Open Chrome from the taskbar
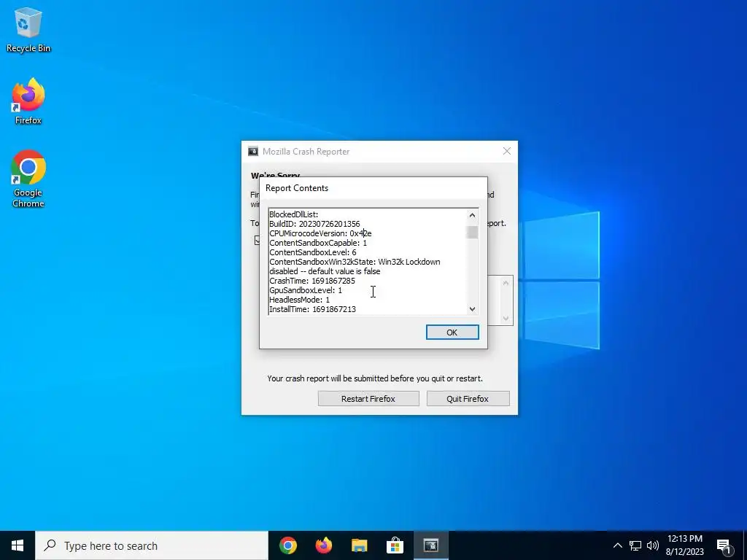 pos(288,545)
